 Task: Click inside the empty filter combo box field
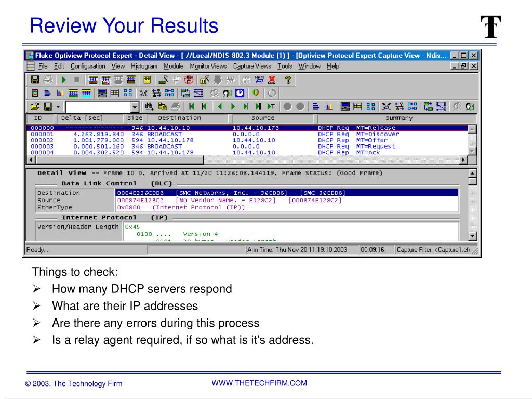99,107
